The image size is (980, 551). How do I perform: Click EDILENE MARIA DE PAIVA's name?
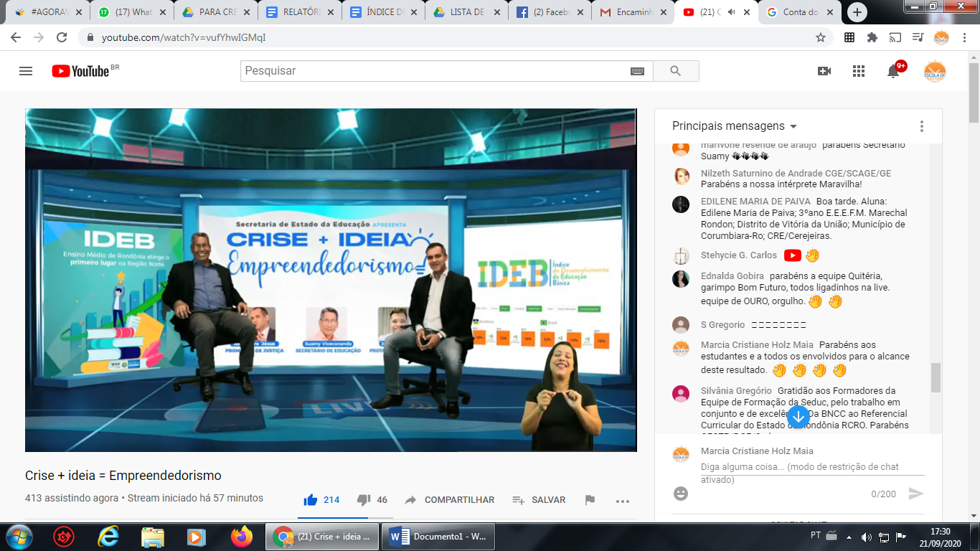tap(755, 202)
